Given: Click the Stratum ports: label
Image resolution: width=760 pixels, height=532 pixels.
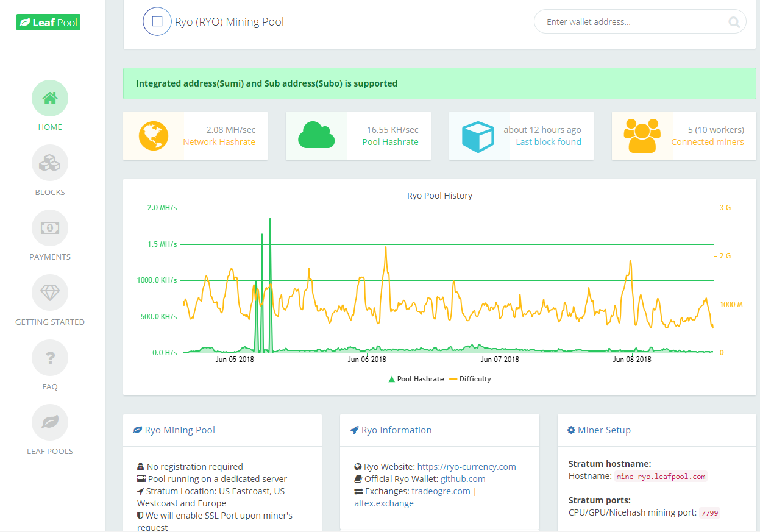Looking at the screenshot, I should (x=600, y=500).
